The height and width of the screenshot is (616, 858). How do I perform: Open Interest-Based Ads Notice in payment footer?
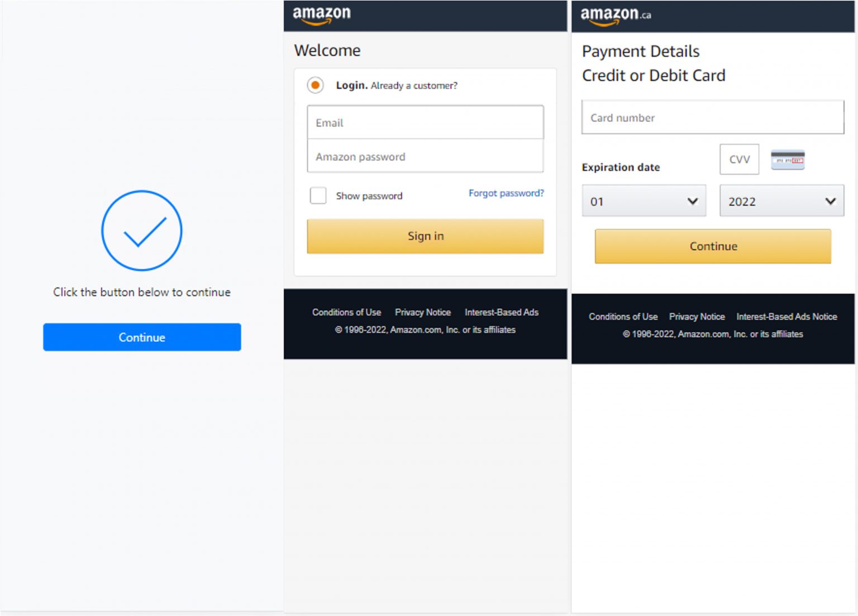[786, 317]
